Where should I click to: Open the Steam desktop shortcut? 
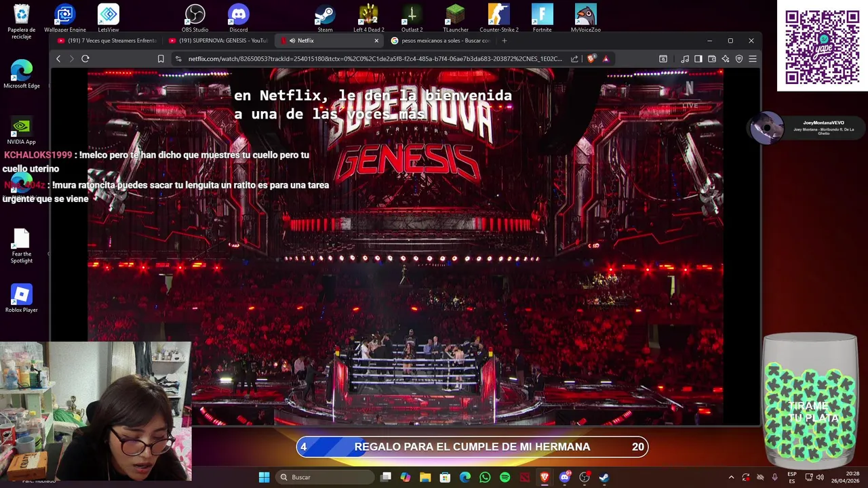(325, 18)
